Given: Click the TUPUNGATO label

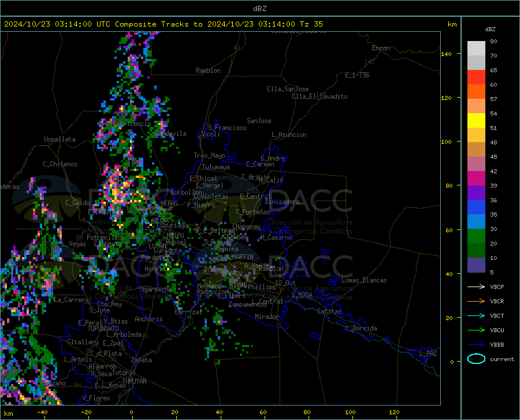Looking at the screenshot, I should (103, 329).
